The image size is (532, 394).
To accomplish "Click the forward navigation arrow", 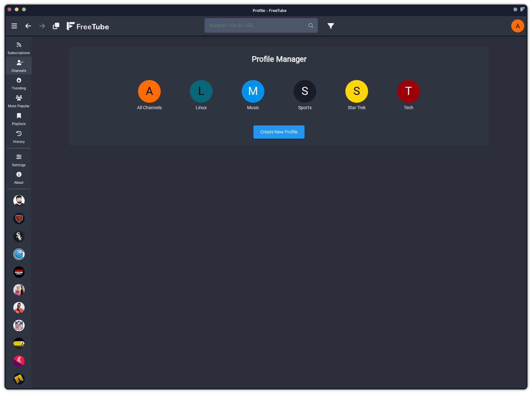I will coord(42,26).
